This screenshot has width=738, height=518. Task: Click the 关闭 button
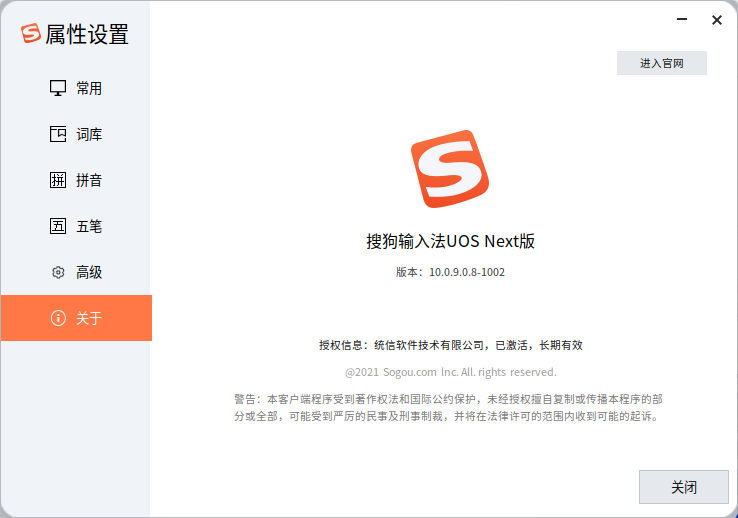coord(684,487)
